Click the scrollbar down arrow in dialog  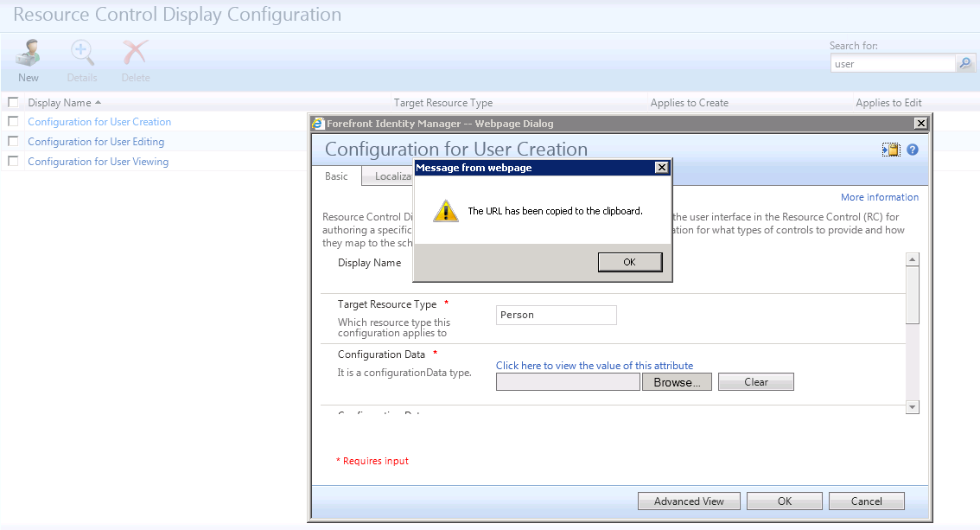click(x=913, y=406)
